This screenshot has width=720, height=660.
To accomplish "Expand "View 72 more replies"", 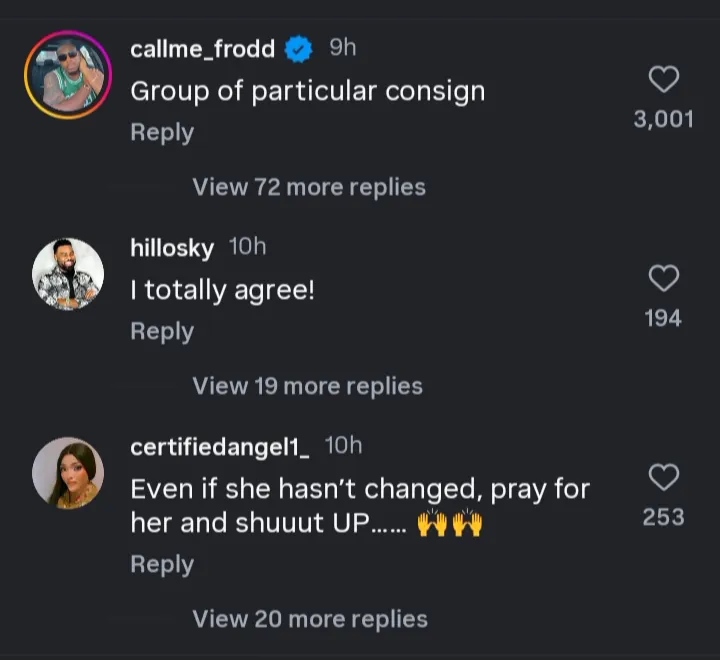I will coord(308,187).
